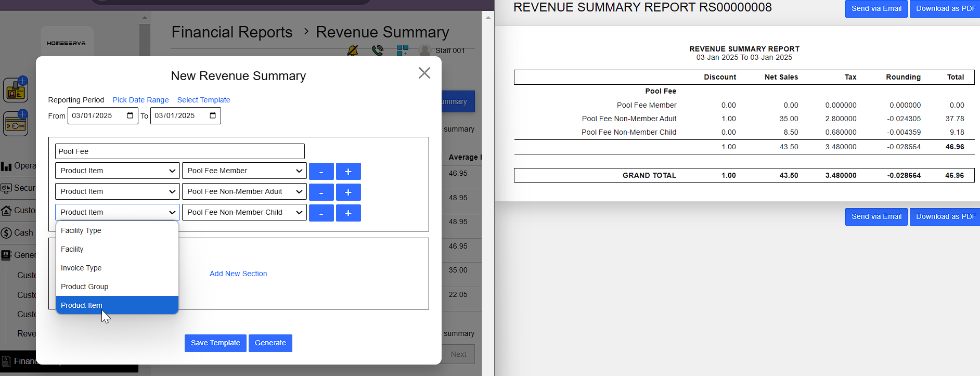Click the add ID badge shortcut icon

point(16,90)
